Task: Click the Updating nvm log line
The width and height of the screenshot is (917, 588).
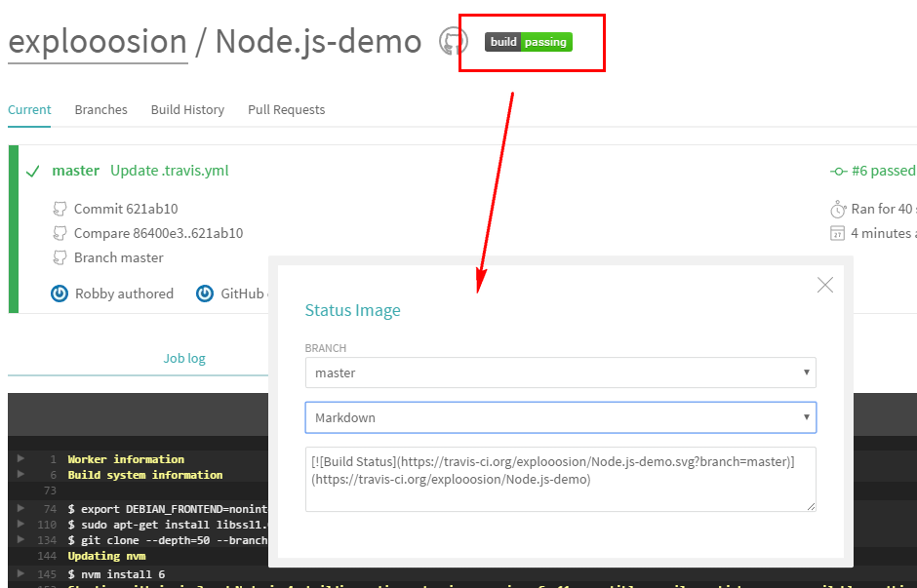Action: 106,556
